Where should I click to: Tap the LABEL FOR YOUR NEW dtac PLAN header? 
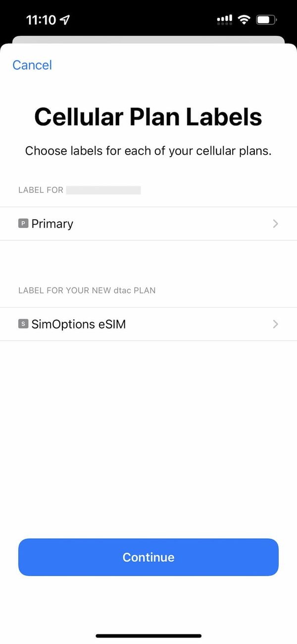click(x=87, y=291)
